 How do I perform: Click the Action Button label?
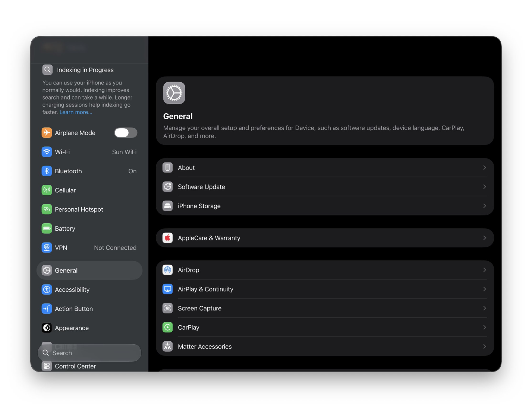(x=74, y=309)
